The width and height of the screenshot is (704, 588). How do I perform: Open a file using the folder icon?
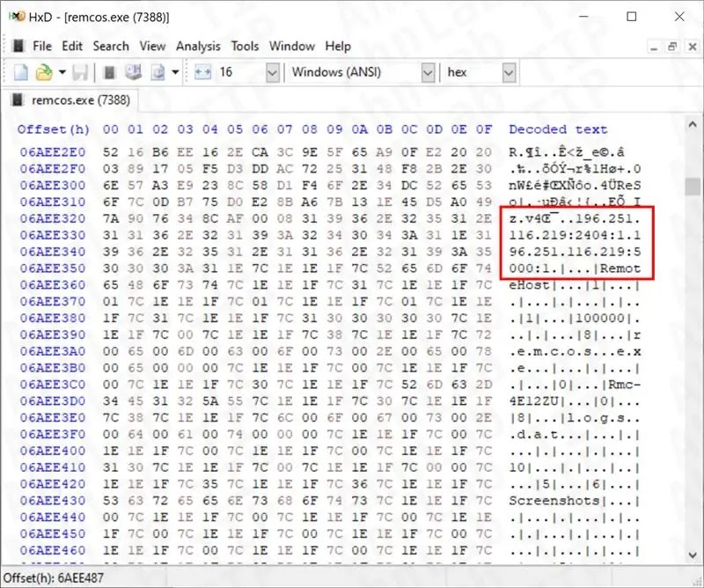(43, 72)
